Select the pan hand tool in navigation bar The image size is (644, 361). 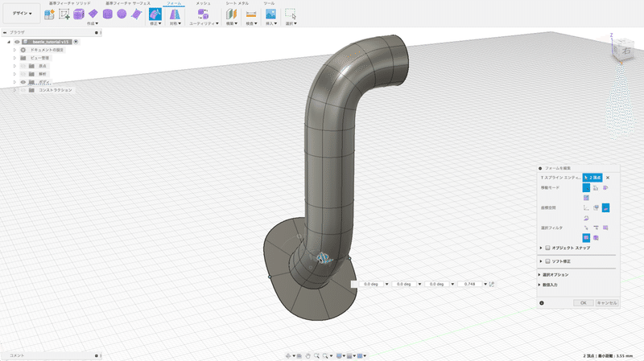click(307, 355)
